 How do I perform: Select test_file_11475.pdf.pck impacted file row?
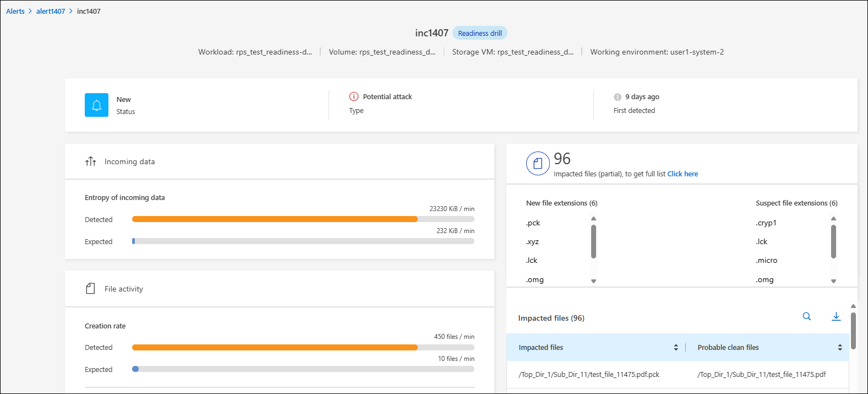coord(589,374)
